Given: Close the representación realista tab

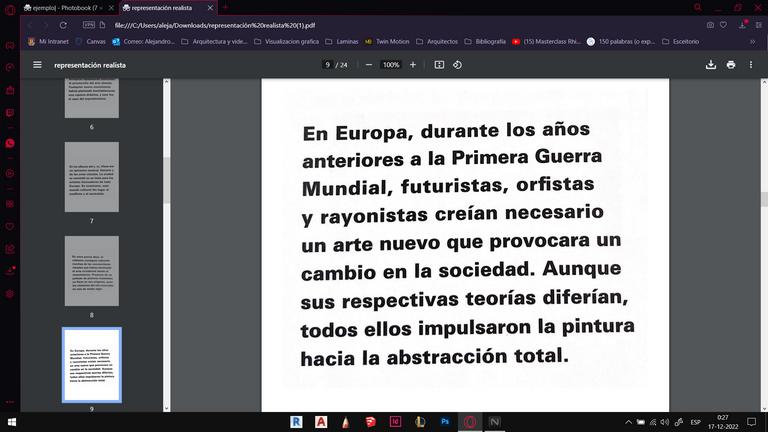Looking at the screenshot, I should point(210,8).
